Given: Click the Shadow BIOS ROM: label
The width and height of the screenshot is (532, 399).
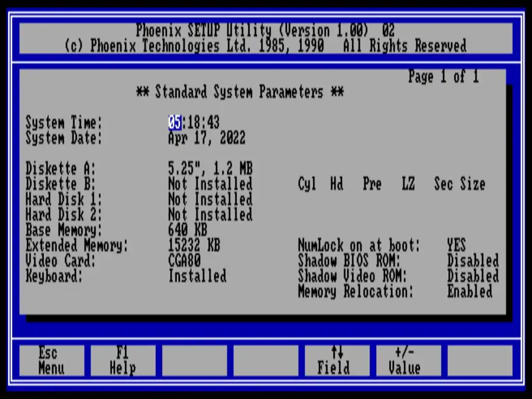Looking at the screenshot, I should 349,261.
